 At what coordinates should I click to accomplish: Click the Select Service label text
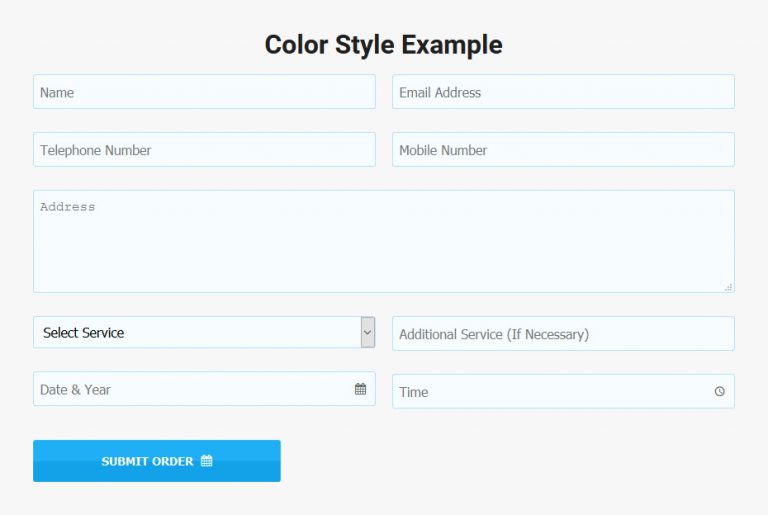(84, 332)
